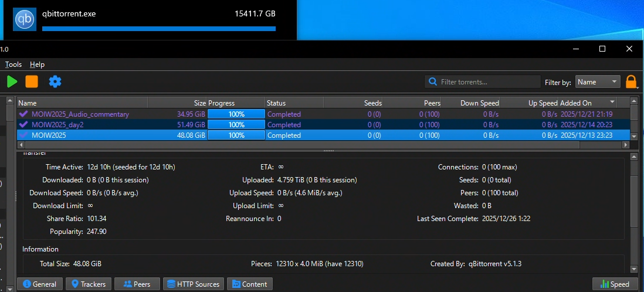Sort by the Peers column header
Screen dimensions: 644x292
click(x=412, y=103)
